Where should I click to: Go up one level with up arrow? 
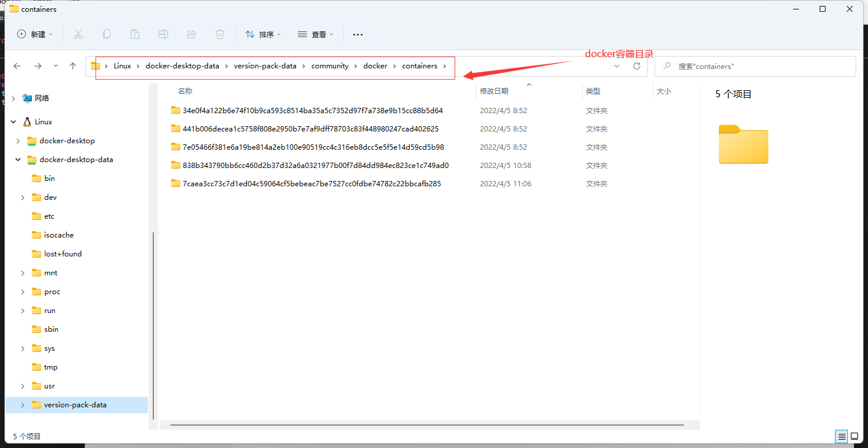73,66
